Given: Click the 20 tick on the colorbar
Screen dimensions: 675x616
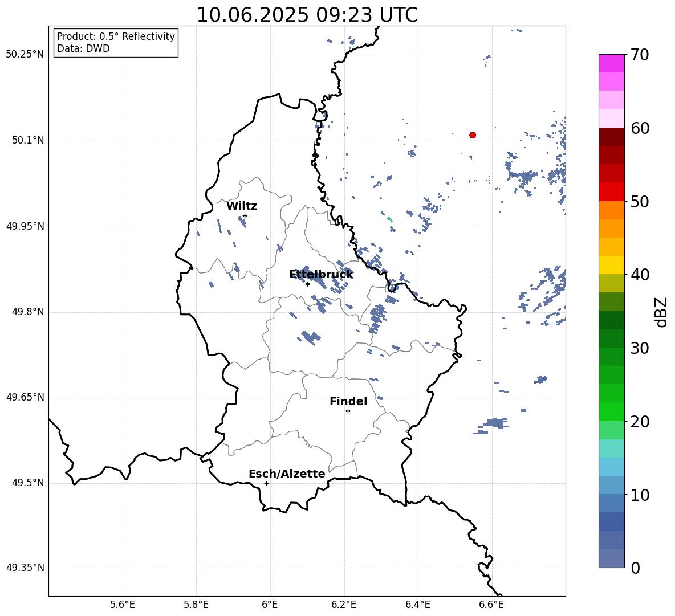Looking at the screenshot, I should tap(640, 422).
